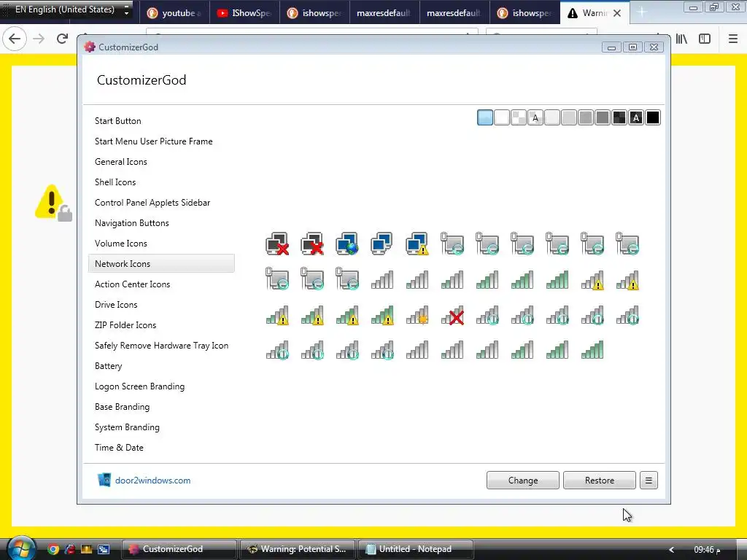
Task: Click the EN English (United States) language bar
Action: [65, 9]
